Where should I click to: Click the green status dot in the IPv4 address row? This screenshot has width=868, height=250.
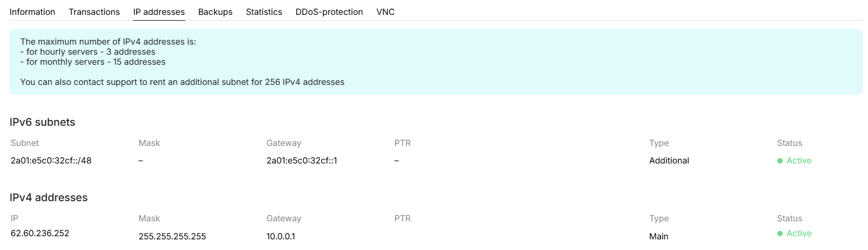pos(780,234)
